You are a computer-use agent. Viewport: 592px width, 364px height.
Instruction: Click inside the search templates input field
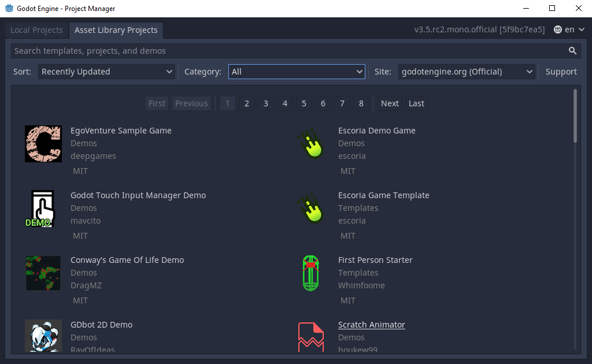231,50
